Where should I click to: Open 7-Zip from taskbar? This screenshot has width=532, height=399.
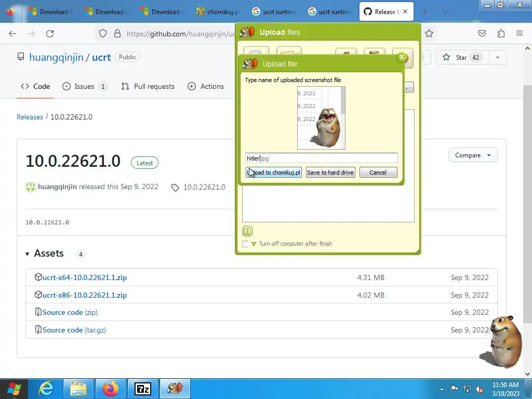point(143,389)
